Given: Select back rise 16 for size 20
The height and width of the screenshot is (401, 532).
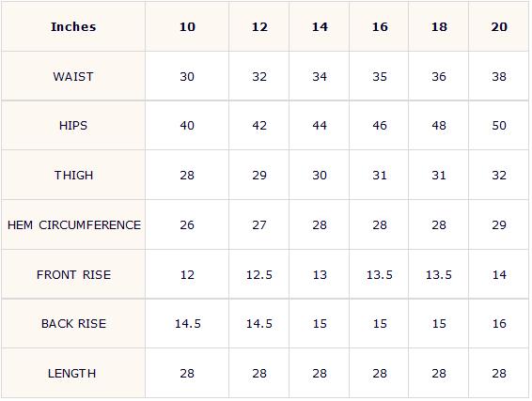Looking at the screenshot, I should [499, 324].
